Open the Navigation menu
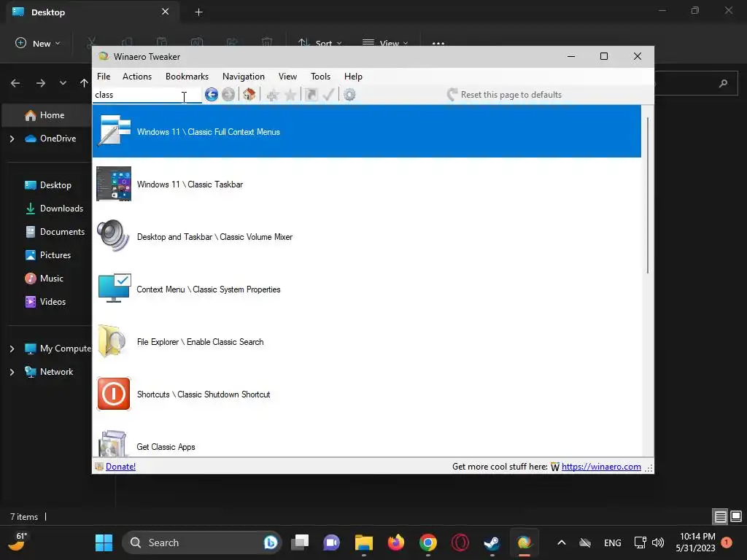This screenshot has width=747, height=560. (244, 77)
